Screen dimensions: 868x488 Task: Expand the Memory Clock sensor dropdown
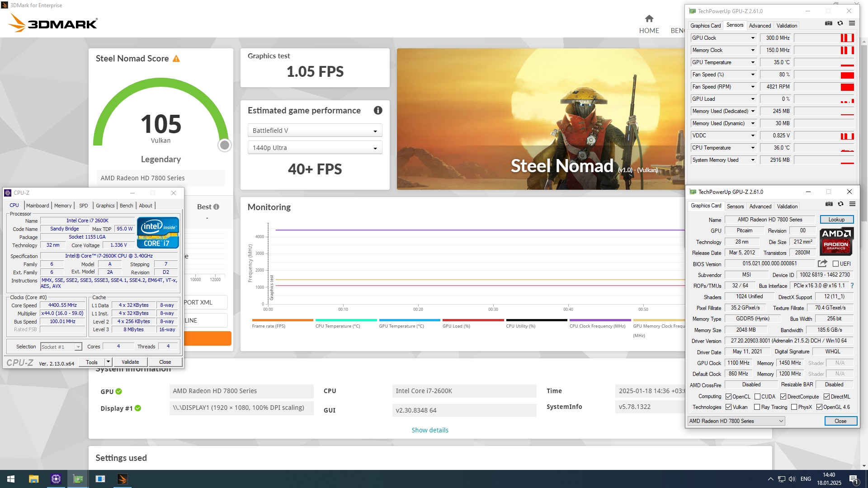click(753, 50)
